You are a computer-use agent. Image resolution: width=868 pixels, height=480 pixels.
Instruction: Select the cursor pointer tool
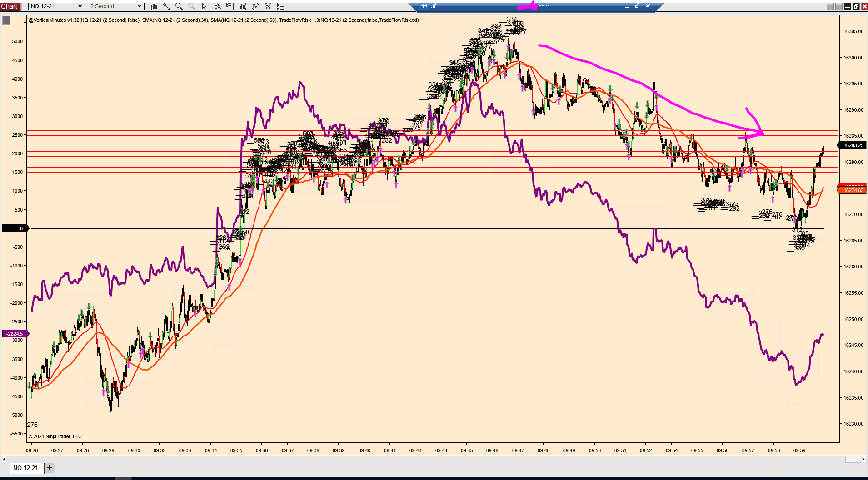click(204, 6)
